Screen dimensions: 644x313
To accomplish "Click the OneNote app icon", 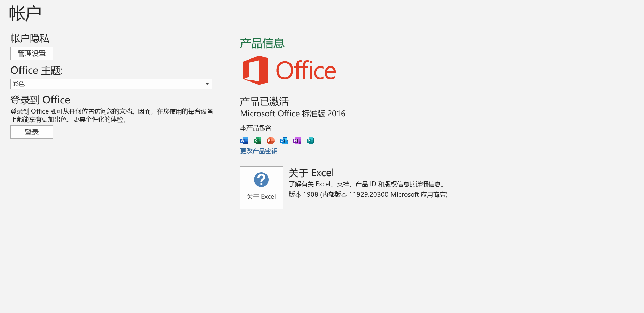I will (297, 141).
